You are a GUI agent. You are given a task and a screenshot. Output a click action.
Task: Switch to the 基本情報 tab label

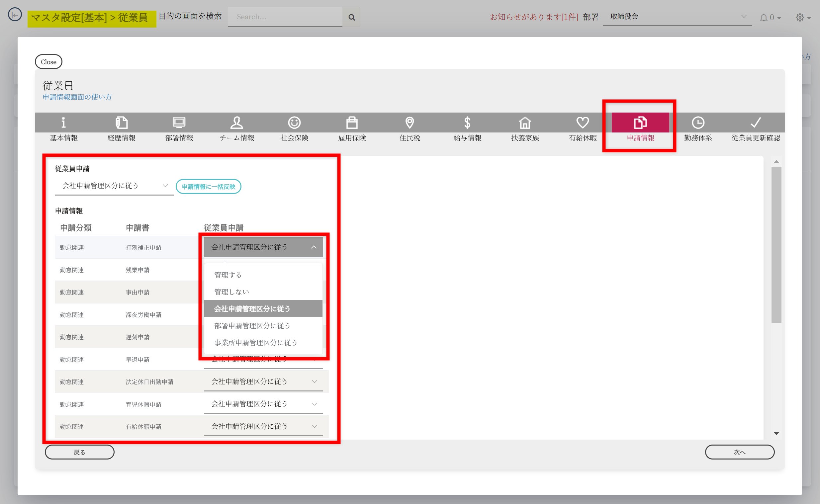(x=64, y=138)
